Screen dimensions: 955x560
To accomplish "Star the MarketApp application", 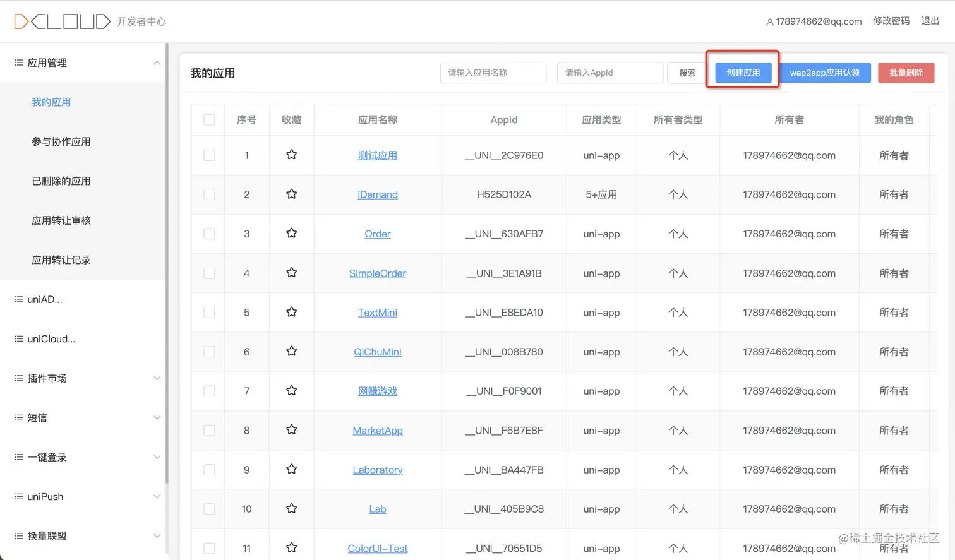I will click(x=291, y=430).
